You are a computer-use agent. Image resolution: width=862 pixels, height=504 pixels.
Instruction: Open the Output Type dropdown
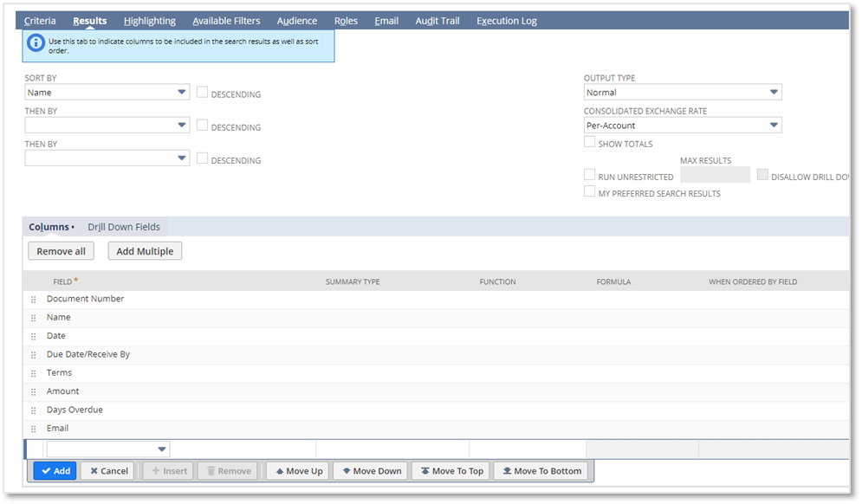point(775,92)
